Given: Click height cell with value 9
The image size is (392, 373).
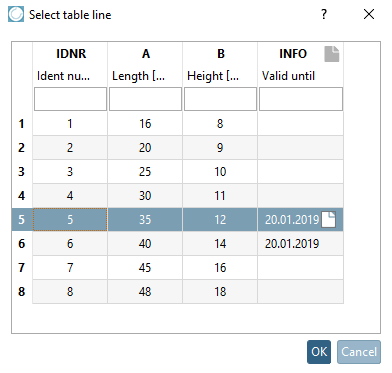Looking at the screenshot, I should 220,148.
